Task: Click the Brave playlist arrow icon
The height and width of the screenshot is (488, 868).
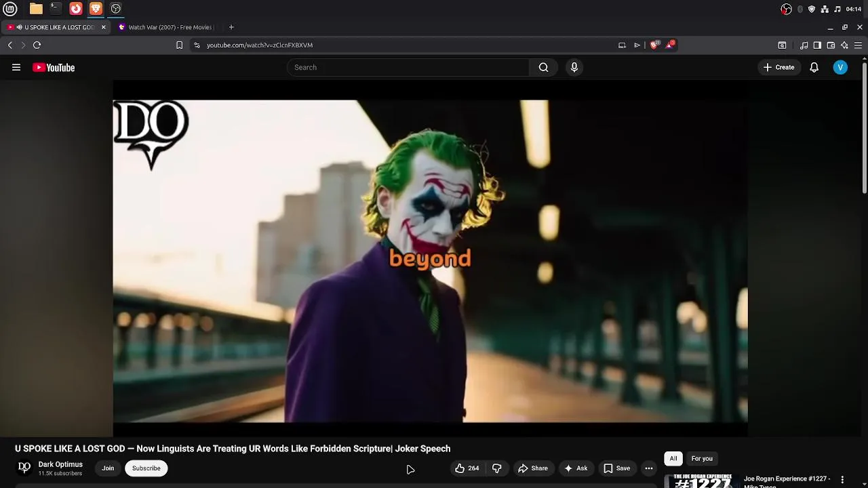Action: coord(637,45)
